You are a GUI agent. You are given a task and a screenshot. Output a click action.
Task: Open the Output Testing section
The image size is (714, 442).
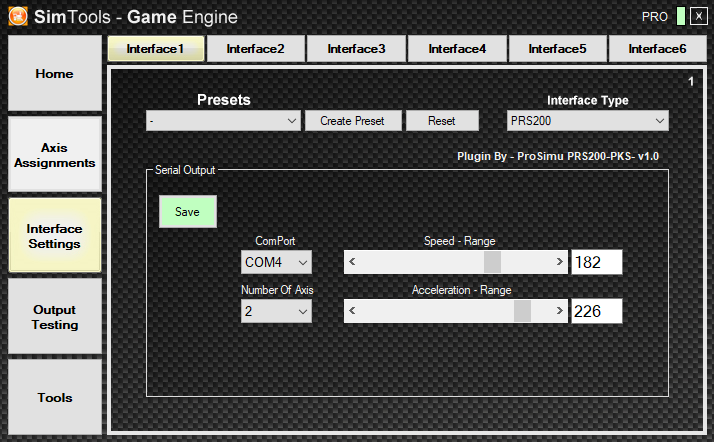(55, 317)
